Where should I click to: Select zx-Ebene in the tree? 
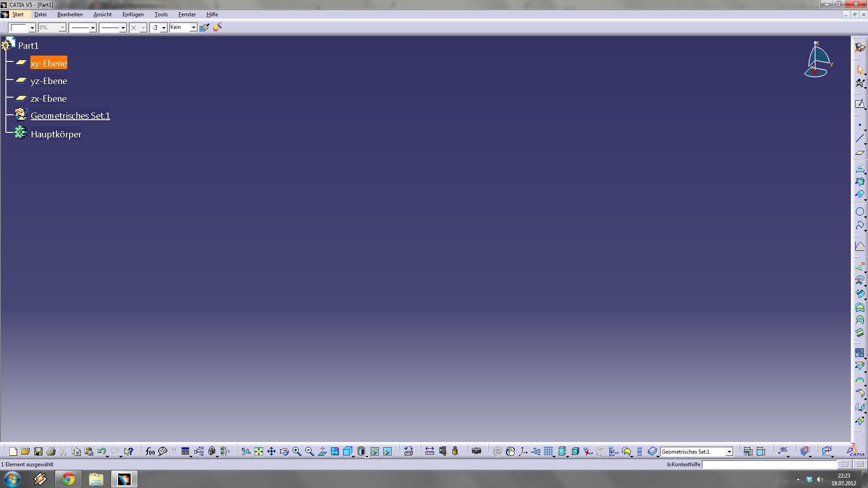[49, 99]
